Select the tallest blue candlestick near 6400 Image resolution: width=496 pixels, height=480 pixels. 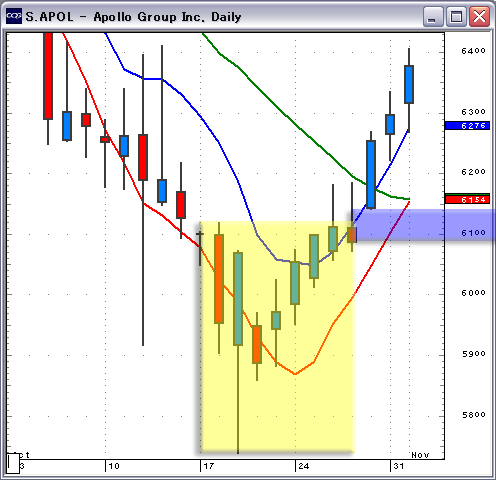[409, 84]
